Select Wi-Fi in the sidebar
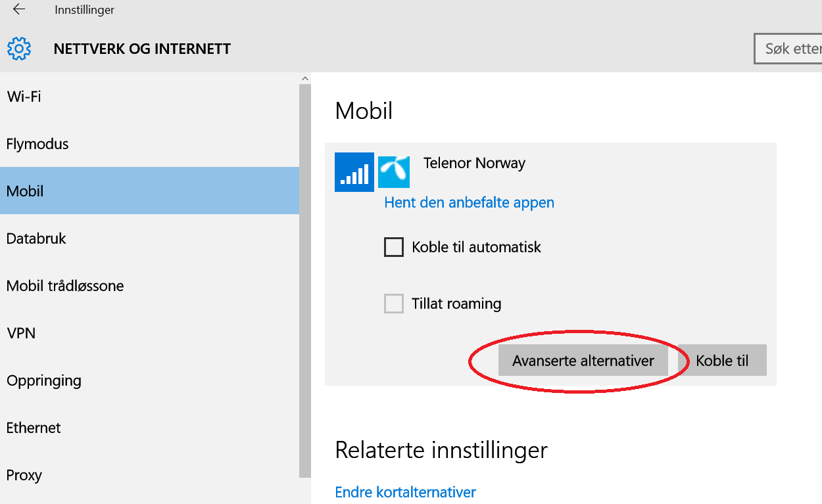The height and width of the screenshot is (504, 822). [x=149, y=97]
